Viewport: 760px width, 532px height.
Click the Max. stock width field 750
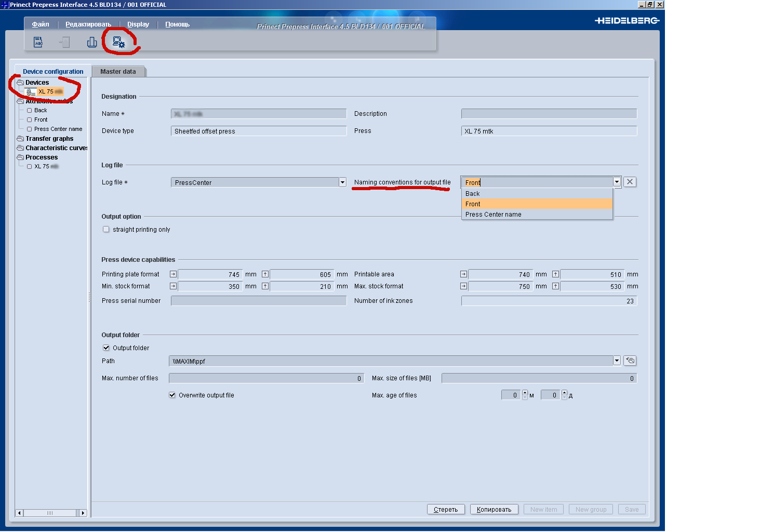pyautogui.click(x=500, y=286)
